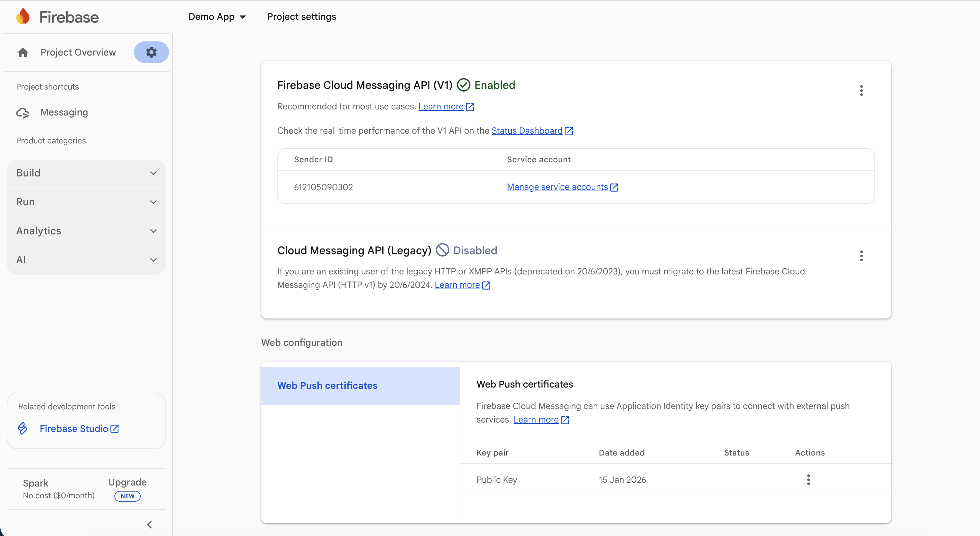Click the Enabled status badge checkmark
The width and height of the screenshot is (980, 536).
tap(463, 85)
